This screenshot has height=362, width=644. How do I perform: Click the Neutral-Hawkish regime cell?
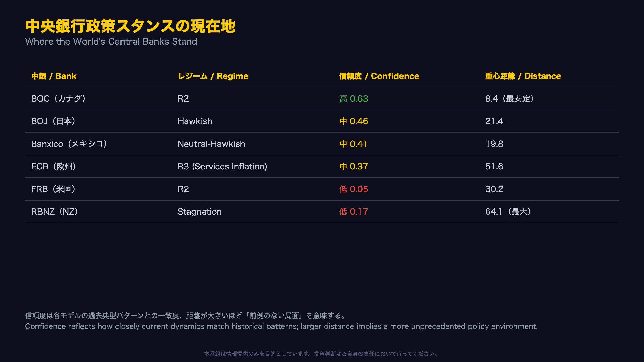click(x=211, y=144)
